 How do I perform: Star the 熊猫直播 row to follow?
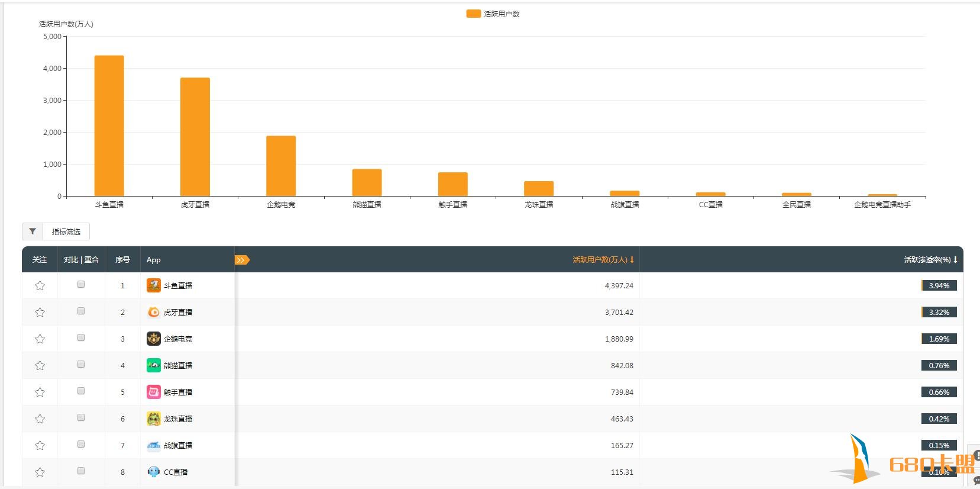tap(40, 365)
